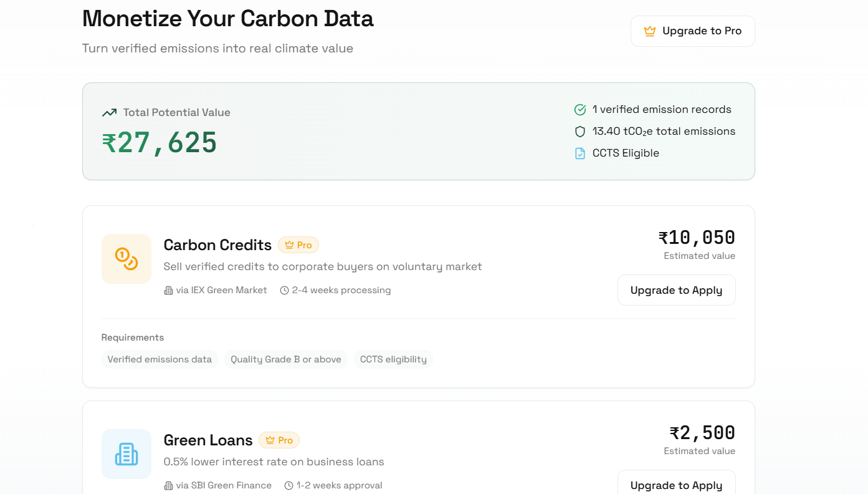Click the Carbon Credits coins icon

126,259
